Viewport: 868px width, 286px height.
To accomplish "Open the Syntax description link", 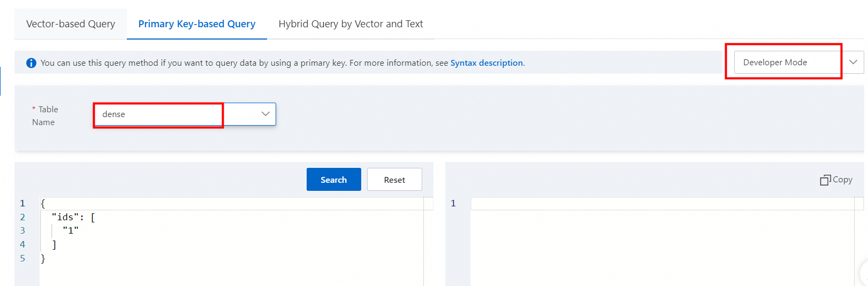I will (x=487, y=63).
